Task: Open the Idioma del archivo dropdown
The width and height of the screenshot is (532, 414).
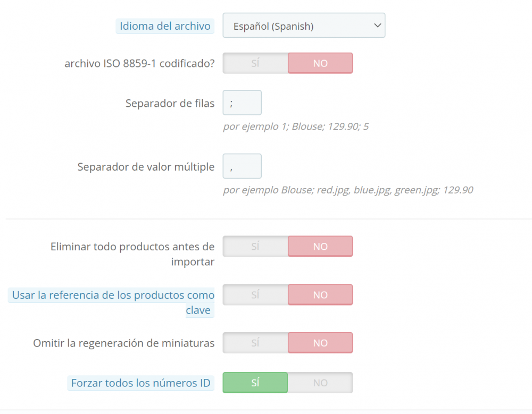Action: 303,26
